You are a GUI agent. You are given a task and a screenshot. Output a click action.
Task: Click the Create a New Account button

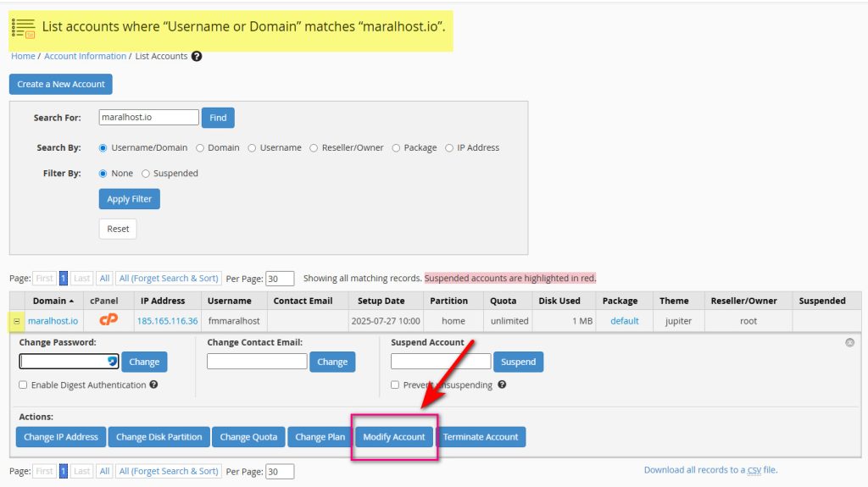(61, 85)
